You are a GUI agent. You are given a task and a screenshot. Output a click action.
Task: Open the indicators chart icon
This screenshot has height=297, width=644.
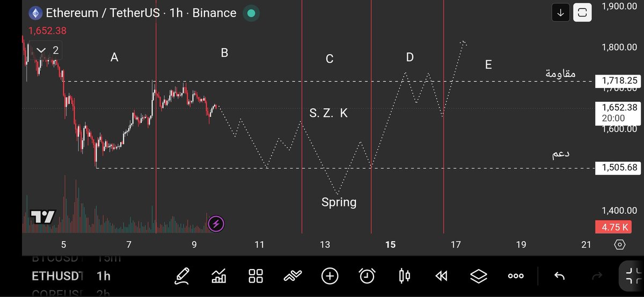[218, 276]
